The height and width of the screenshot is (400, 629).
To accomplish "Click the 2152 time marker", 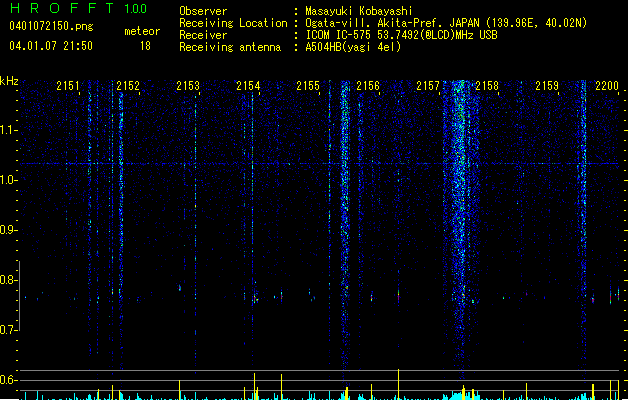I will [x=128, y=86].
